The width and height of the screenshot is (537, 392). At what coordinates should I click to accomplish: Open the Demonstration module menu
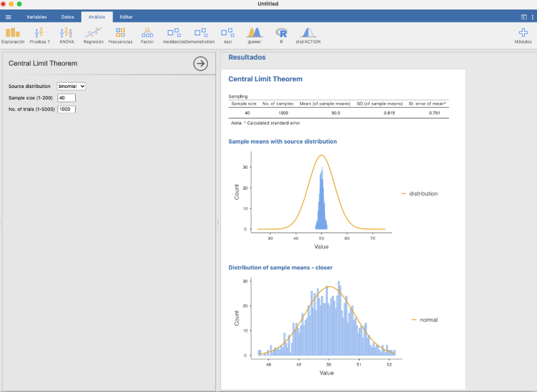tap(200, 36)
